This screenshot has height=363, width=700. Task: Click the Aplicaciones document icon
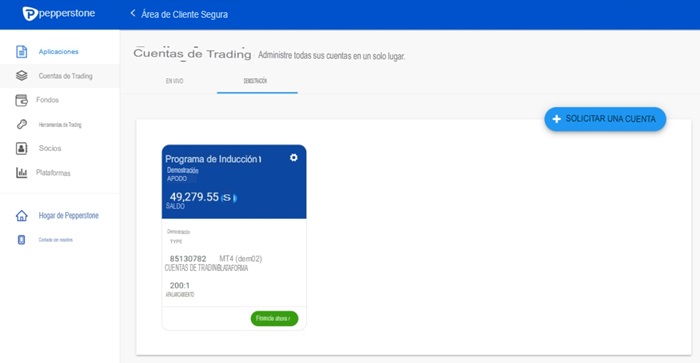(21, 52)
